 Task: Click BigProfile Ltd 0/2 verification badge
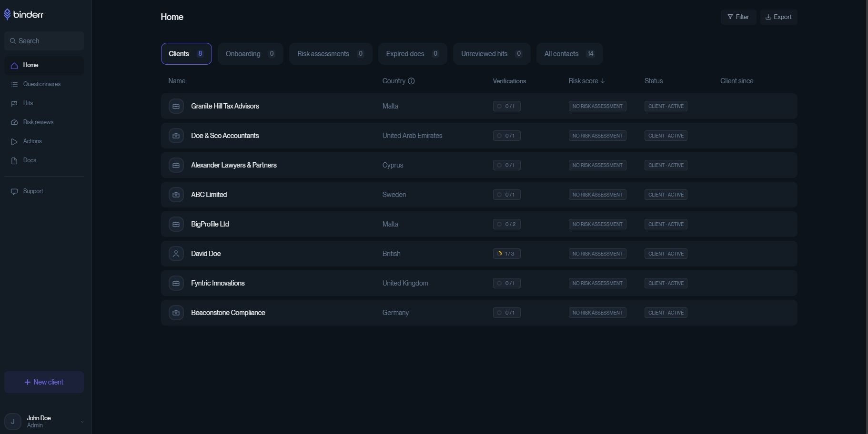506,224
